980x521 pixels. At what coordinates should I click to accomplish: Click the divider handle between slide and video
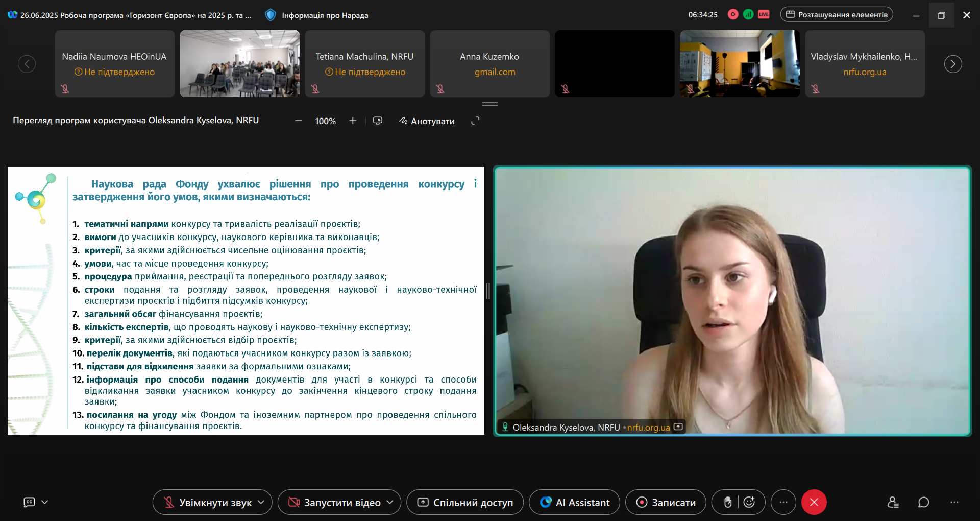pos(488,291)
